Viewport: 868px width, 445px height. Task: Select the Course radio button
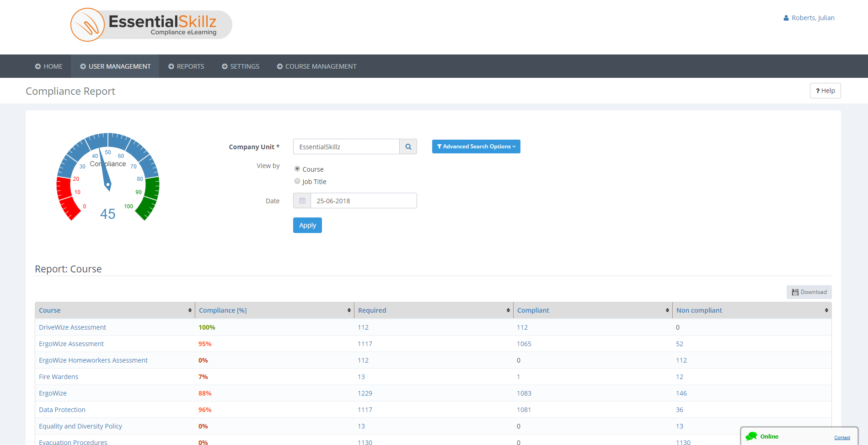(297, 169)
